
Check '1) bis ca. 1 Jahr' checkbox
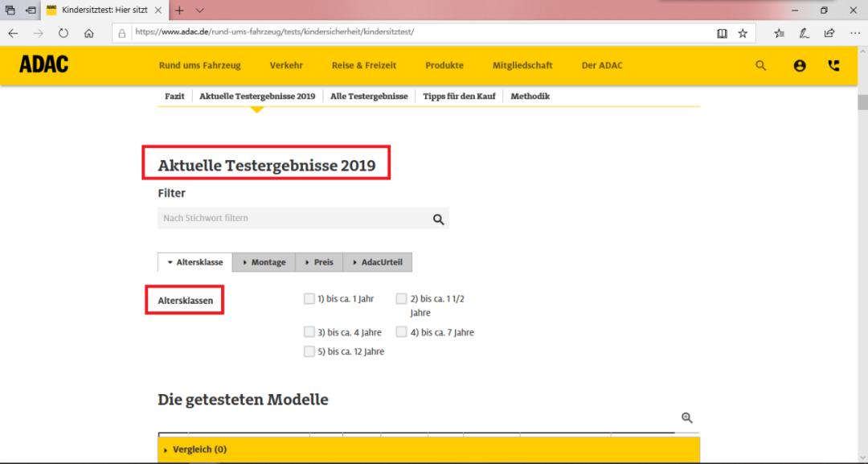click(x=309, y=299)
